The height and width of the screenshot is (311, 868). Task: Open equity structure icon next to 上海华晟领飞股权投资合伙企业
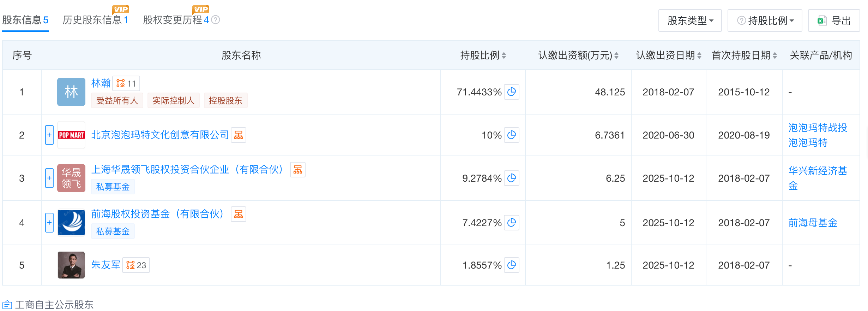pyautogui.click(x=298, y=170)
